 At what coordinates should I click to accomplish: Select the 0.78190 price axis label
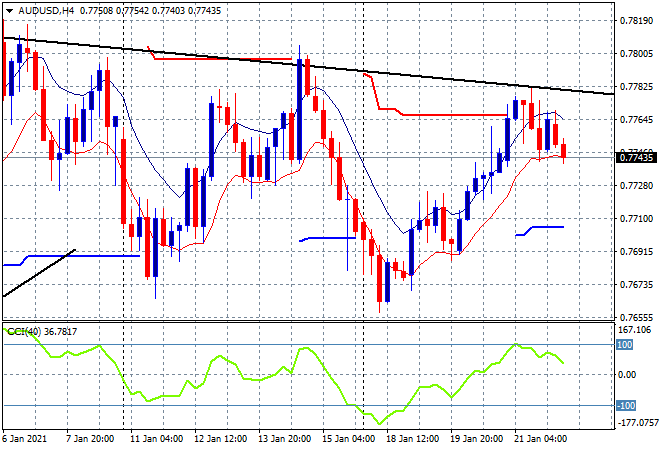pyautogui.click(x=636, y=21)
